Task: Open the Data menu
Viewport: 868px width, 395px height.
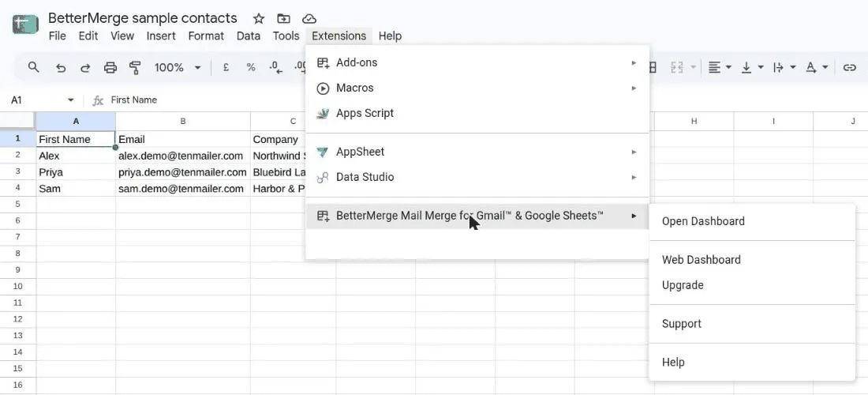Action: 248,36
